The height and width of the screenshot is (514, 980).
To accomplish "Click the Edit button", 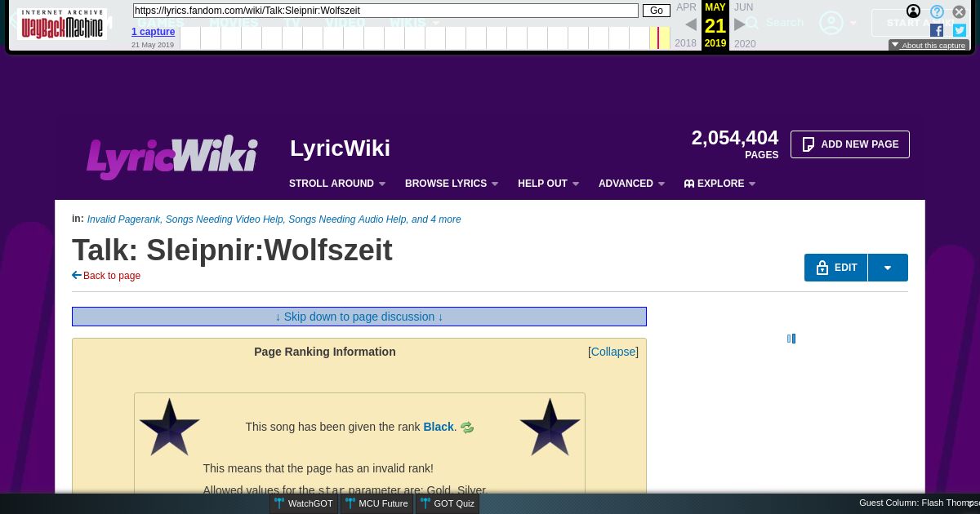I will coord(836,268).
